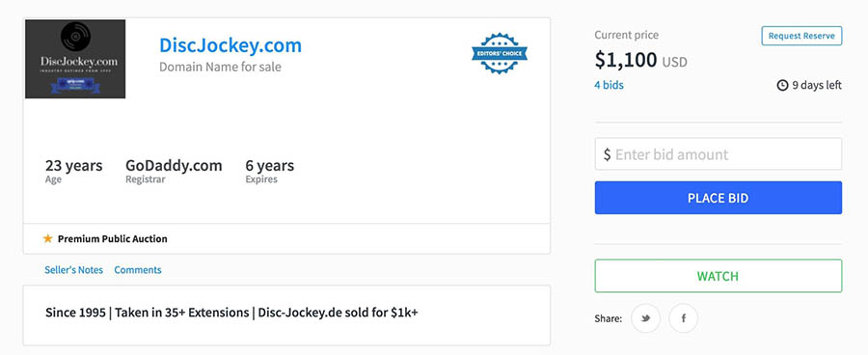Screen dimensions: 868x355
Task: Click the PLACE BID button
Action: point(718,198)
